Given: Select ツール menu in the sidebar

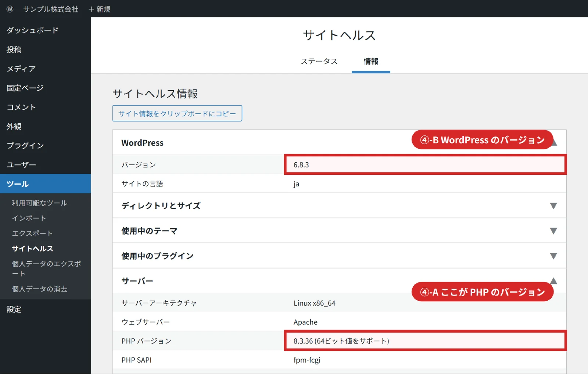Looking at the screenshot, I should point(45,184).
